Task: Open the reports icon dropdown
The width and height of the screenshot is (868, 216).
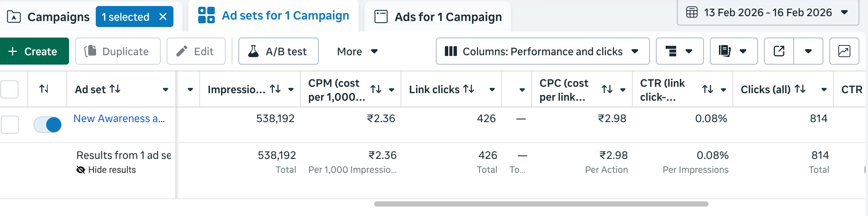Action: [733, 51]
